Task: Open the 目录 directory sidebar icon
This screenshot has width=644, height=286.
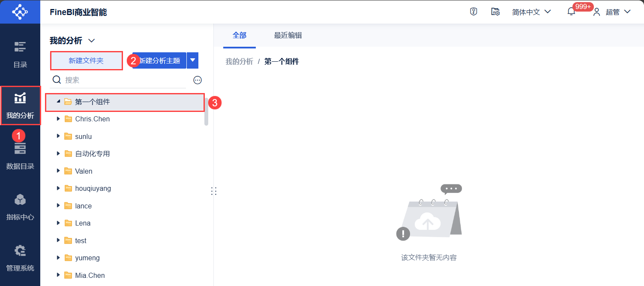Action: [x=20, y=54]
